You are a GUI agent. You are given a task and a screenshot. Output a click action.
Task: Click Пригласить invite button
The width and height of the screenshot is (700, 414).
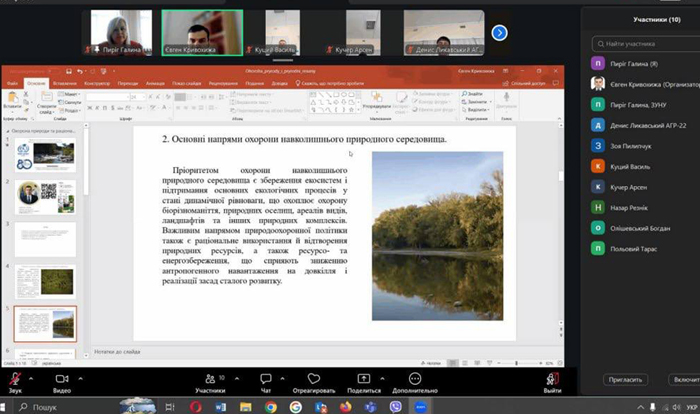pos(625,380)
